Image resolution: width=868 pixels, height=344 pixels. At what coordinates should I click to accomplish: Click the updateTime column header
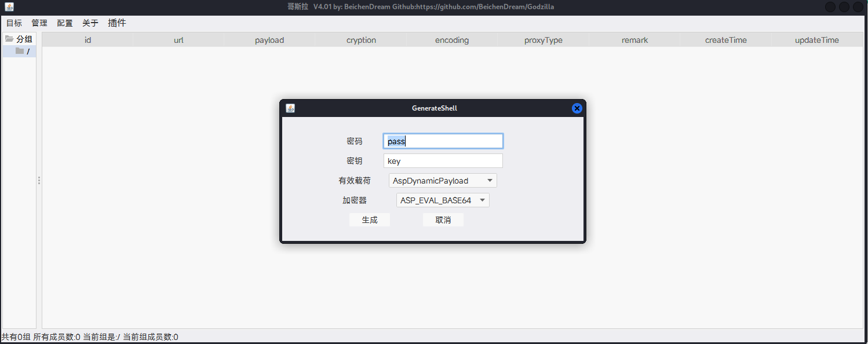click(x=817, y=40)
